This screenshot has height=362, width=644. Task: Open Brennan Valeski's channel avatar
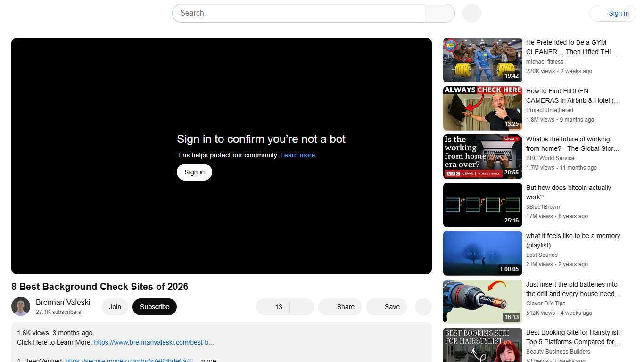pyautogui.click(x=21, y=306)
